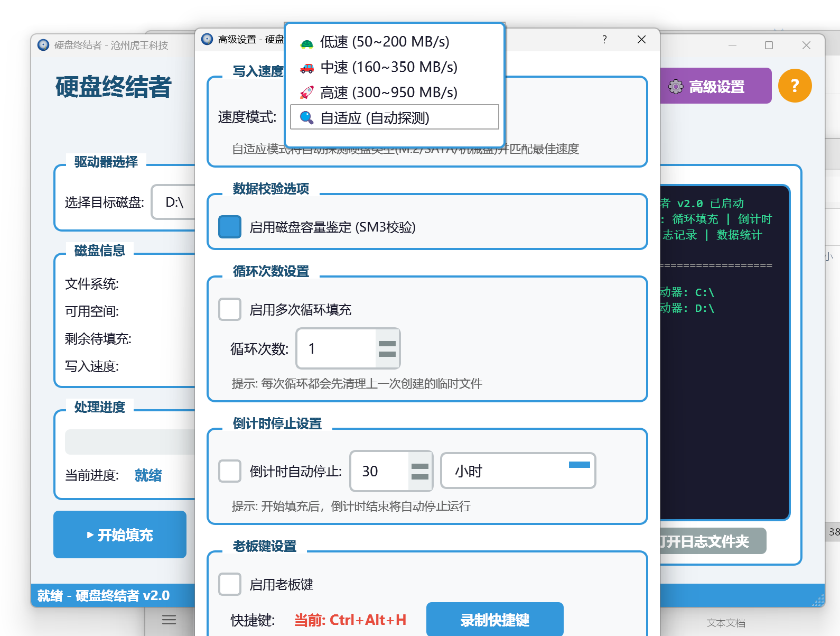Viewport: 840px width, 636px height.
Task: Click the 启用磁盘容量鉴定 (SM3校验) label
Action: click(x=332, y=227)
